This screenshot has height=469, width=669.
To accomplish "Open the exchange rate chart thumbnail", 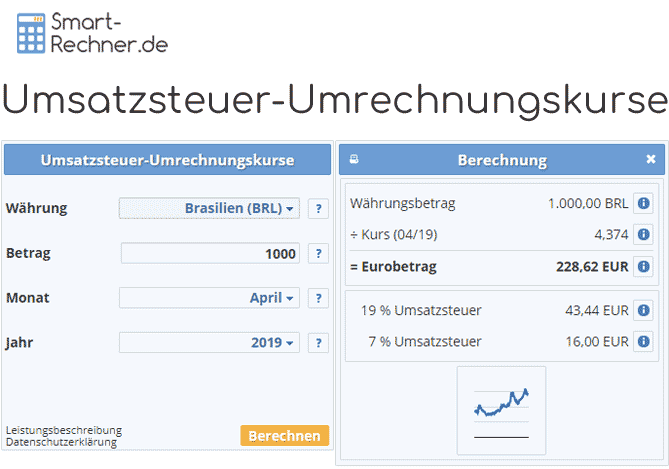I will pyautogui.click(x=501, y=409).
